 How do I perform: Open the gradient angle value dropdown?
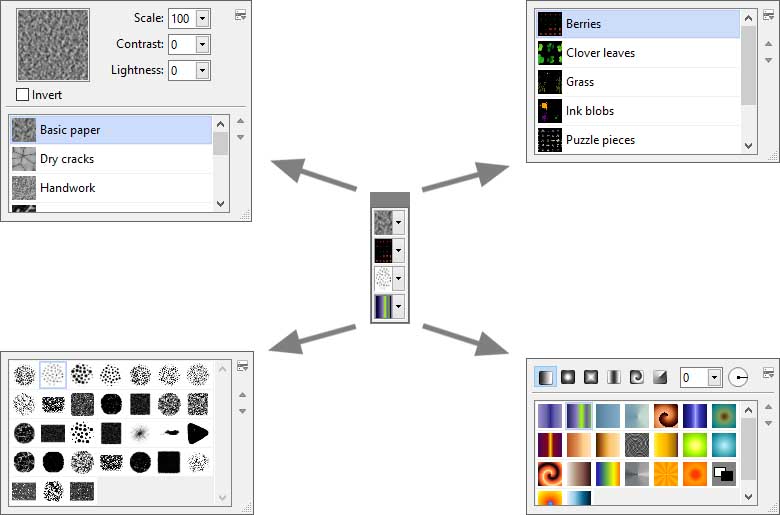714,378
